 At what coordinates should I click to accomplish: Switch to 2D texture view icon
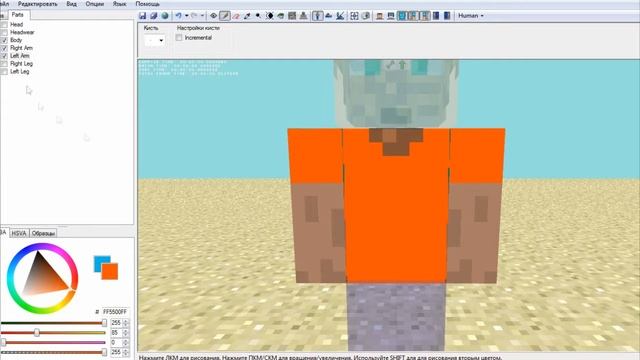[329, 16]
